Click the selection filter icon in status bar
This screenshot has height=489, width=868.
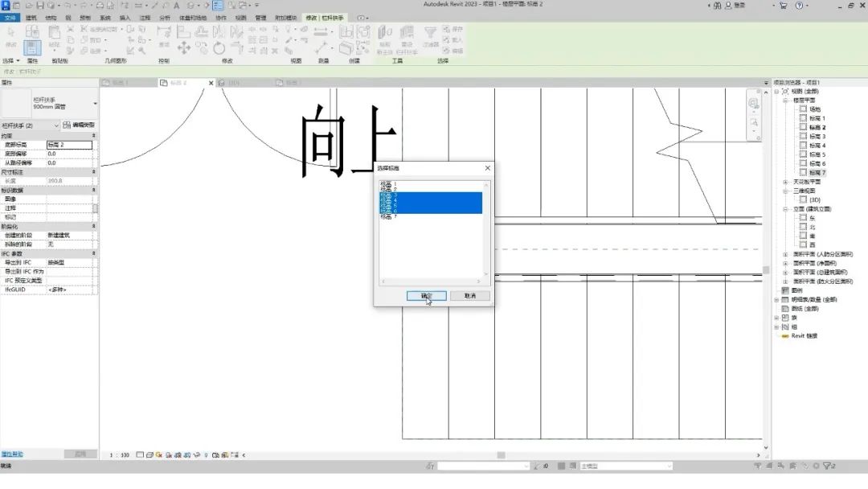[x=829, y=466]
